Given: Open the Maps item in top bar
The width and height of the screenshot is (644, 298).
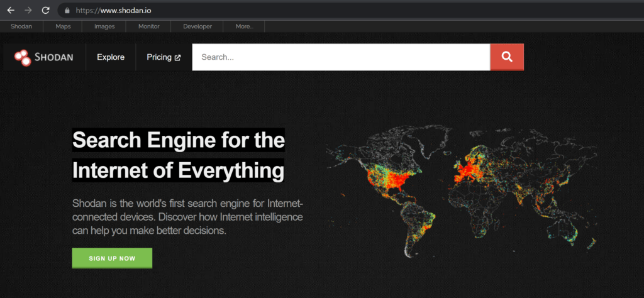Looking at the screenshot, I should [x=63, y=26].
